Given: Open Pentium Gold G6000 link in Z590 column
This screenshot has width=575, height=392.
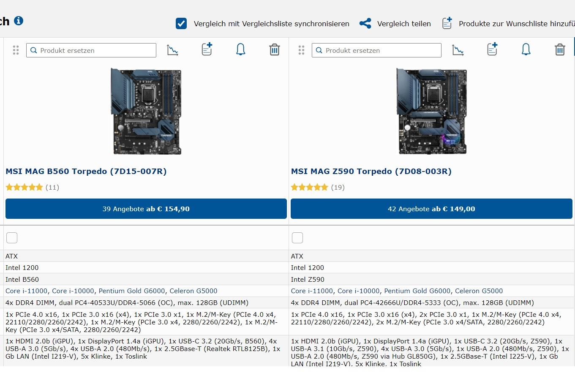Looking at the screenshot, I should (x=417, y=291).
